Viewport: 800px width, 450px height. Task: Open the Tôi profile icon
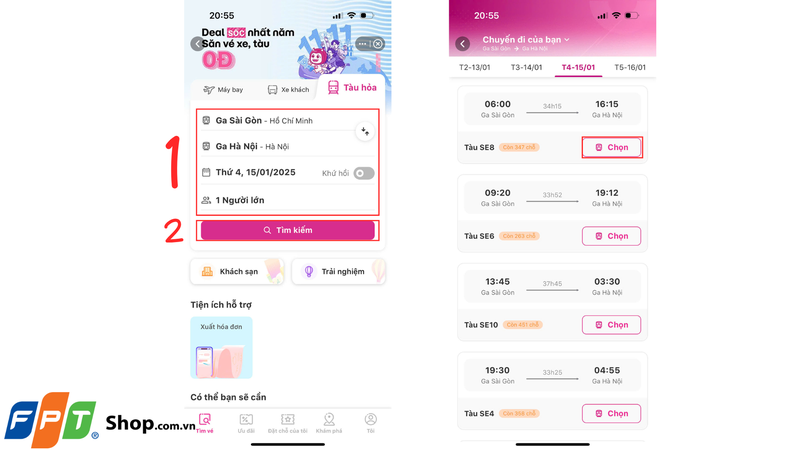click(371, 423)
